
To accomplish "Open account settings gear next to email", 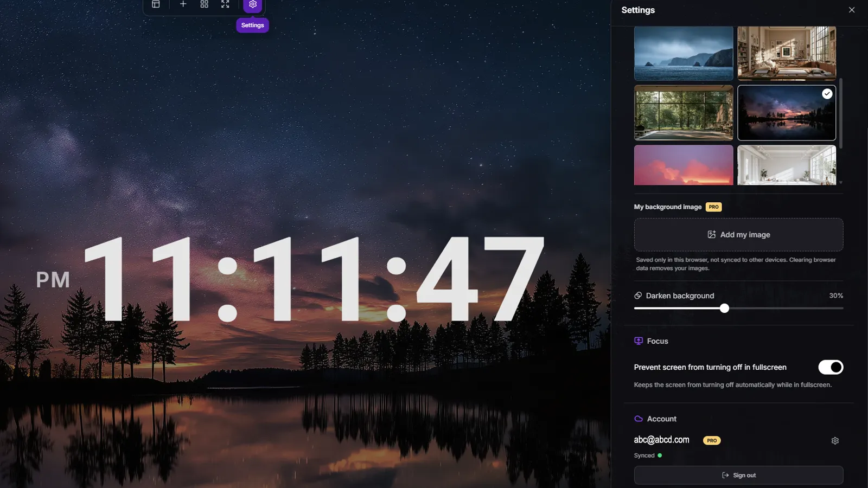I will pyautogui.click(x=835, y=441).
